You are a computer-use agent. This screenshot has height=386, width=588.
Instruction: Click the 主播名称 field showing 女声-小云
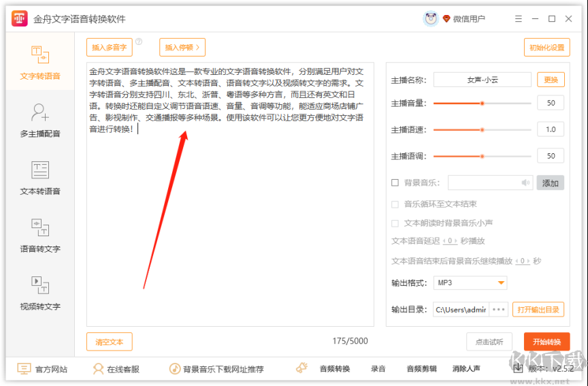point(483,80)
